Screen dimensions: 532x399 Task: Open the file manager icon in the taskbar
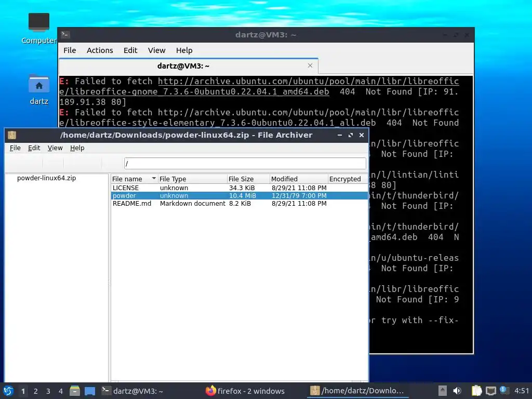[75, 391]
